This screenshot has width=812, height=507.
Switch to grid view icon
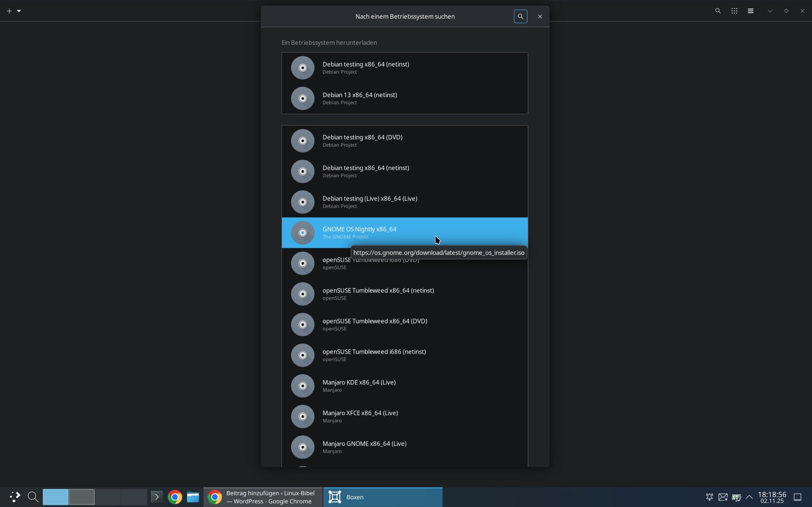coord(734,11)
